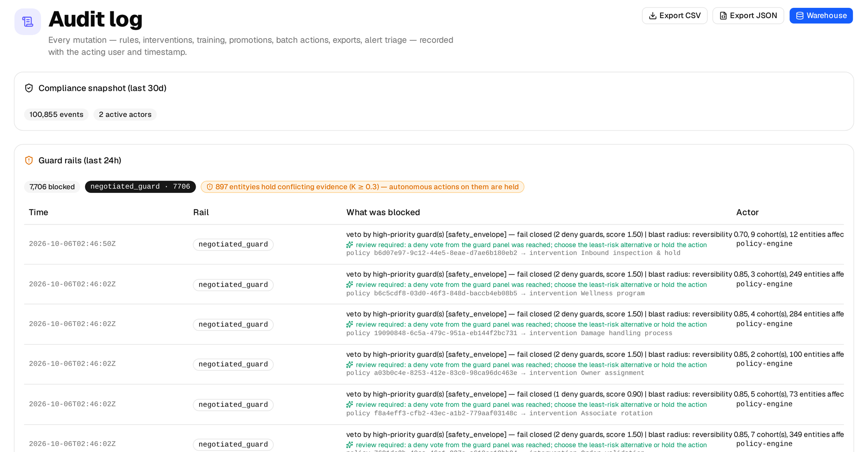The image size is (868, 452).
Task: Select the 2 active actors chip
Action: (x=125, y=115)
